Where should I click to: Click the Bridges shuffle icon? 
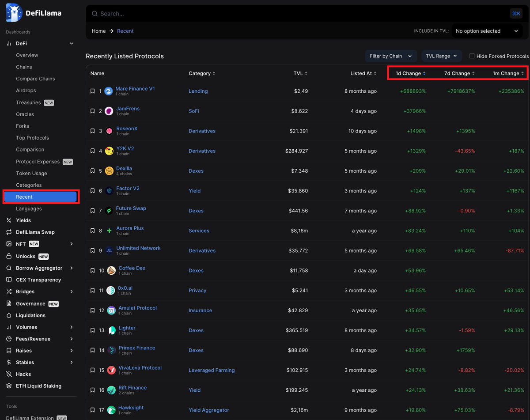(9, 291)
